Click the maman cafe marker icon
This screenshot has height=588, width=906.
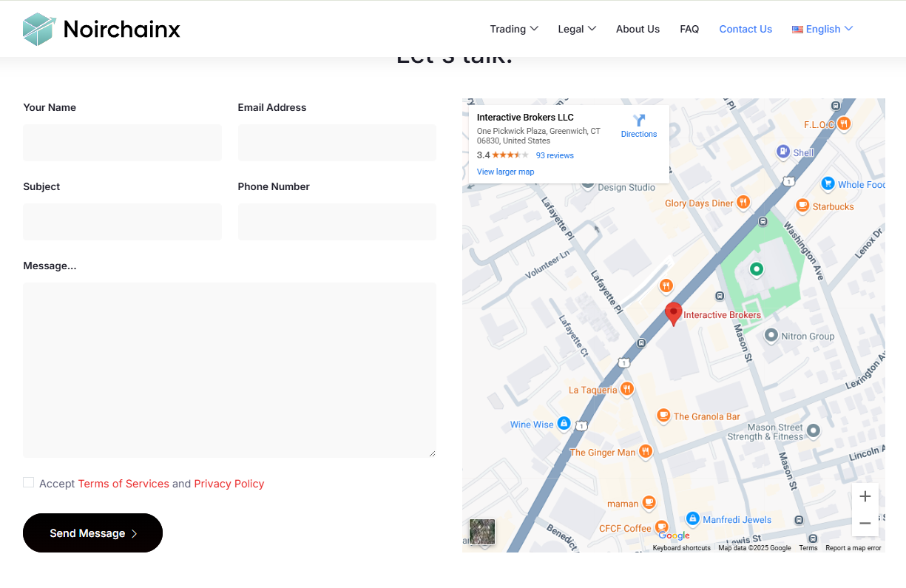click(x=649, y=503)
